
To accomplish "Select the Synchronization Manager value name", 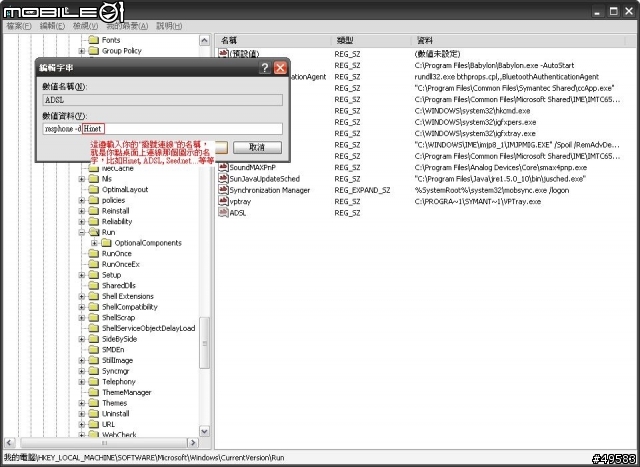I will click(269, 190).
